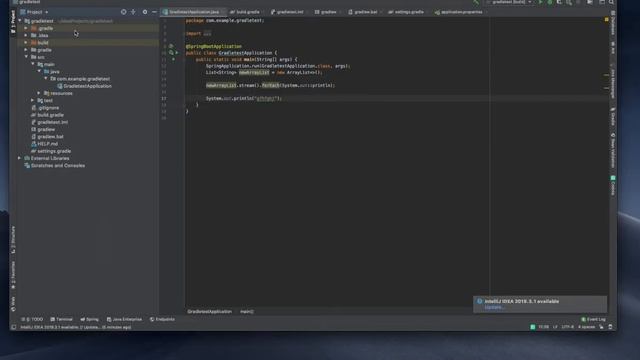
Task: Expand the .idea folder
Action: [26, 36]
